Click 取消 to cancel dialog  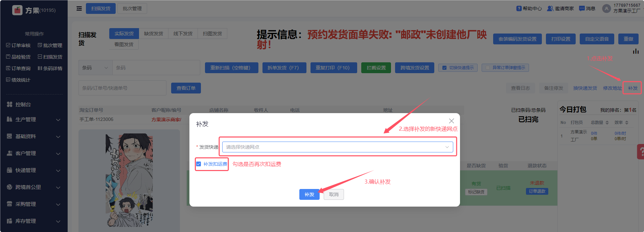pos(334,194)
